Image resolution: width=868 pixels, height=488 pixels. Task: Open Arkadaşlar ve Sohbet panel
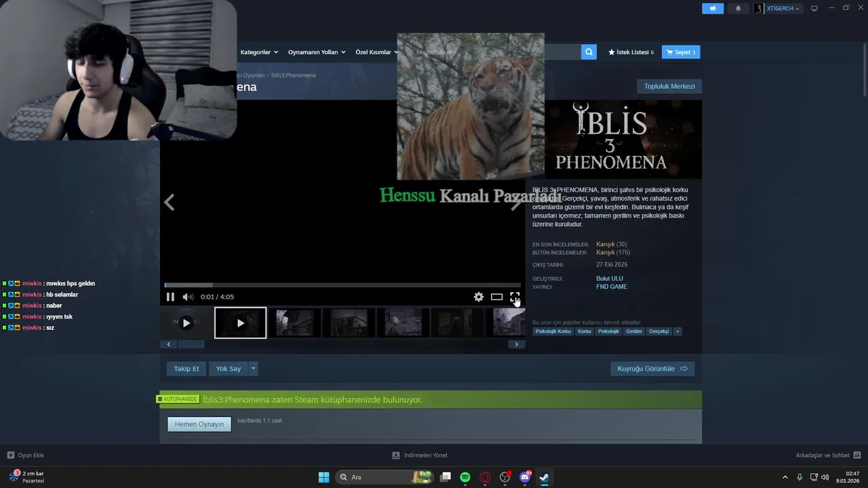[828, 455]
